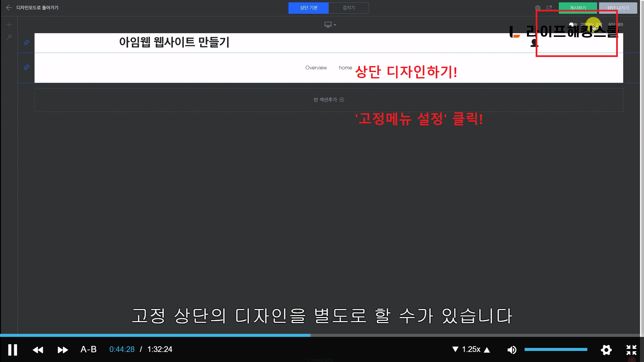Click the back arrow to design mode
Viewport: 644px width, 362px height.
point(9,8)
